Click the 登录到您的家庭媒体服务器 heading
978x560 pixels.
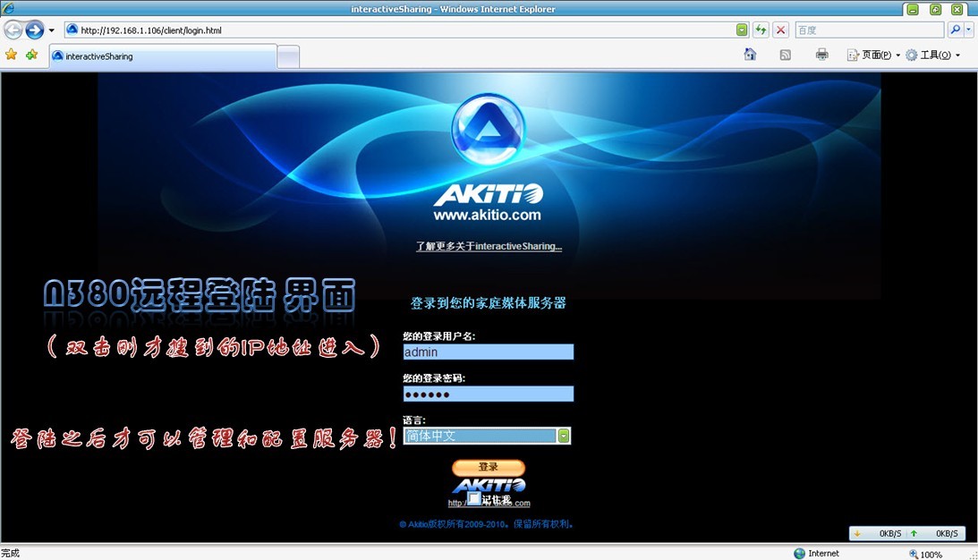coord(489,303)
